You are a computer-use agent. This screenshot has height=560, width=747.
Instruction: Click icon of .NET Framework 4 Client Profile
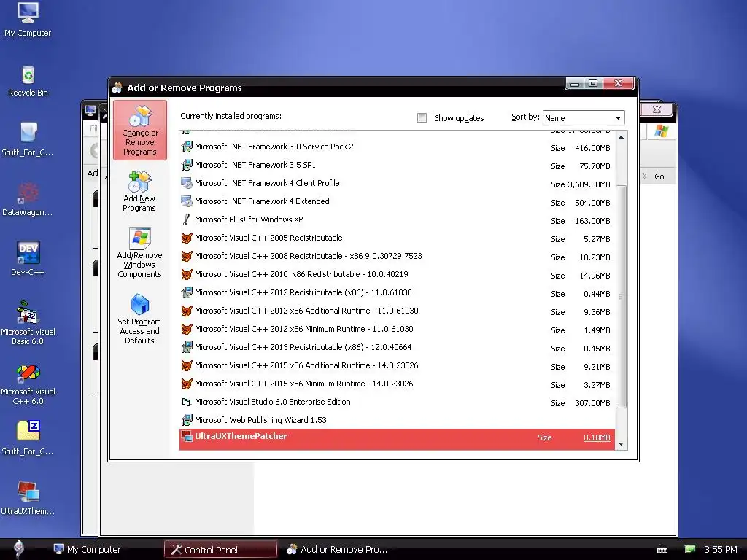(187, 183)
